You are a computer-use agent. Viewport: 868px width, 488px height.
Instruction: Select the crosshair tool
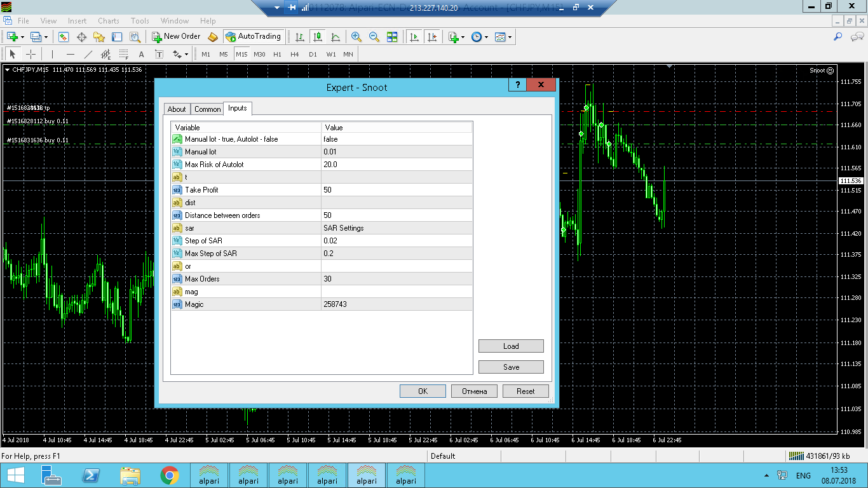pos(31,54)
